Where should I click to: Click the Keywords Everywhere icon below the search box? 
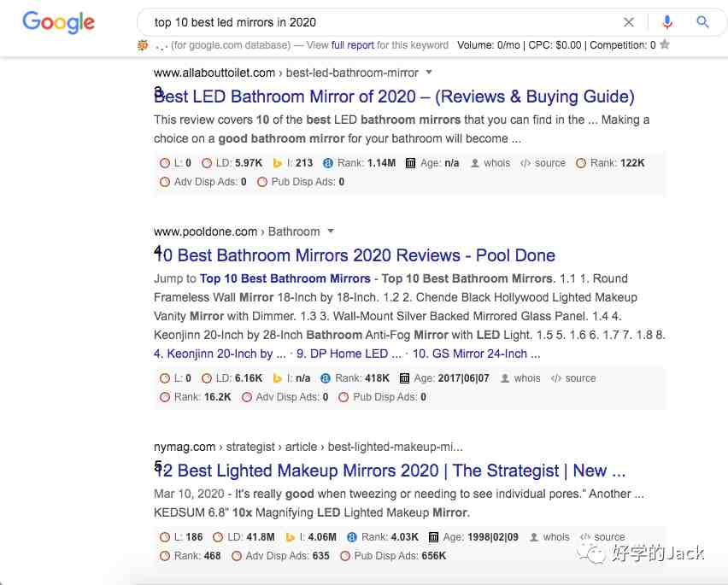[x=143, y=45]
